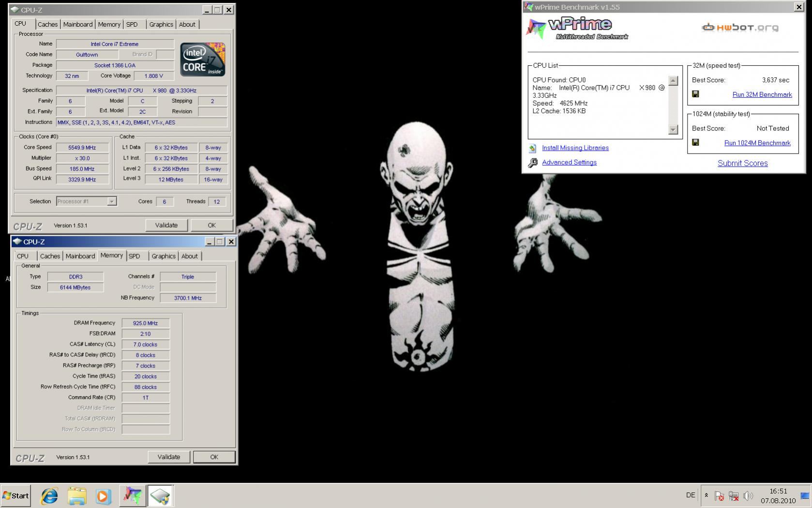Screen dimensions: 812x508
Task: Switch to wPrime taskbar icon
Action: (132, 496)
